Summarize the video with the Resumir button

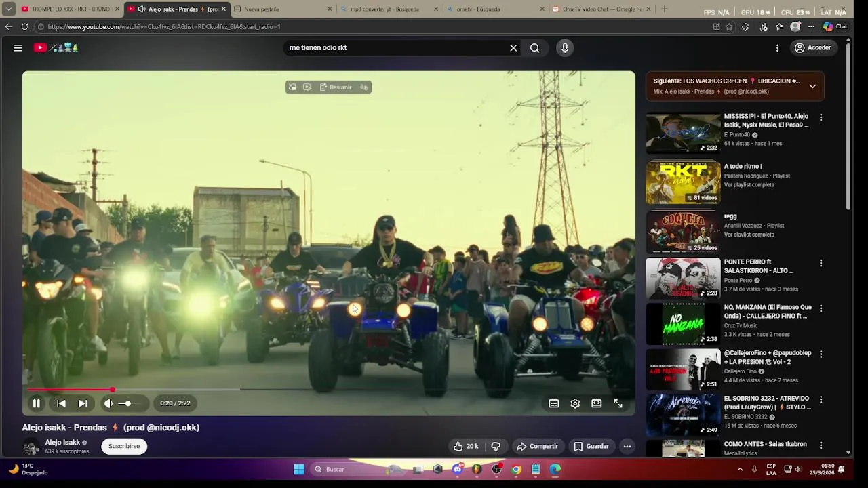pyautogui.click(x=336, y=87)
